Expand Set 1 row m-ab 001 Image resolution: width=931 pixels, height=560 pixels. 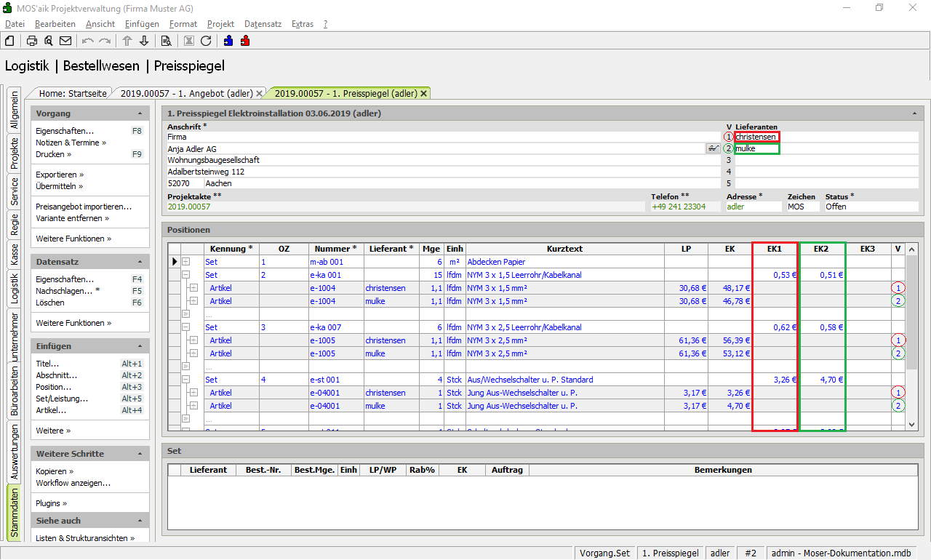[x=185, y=262]
